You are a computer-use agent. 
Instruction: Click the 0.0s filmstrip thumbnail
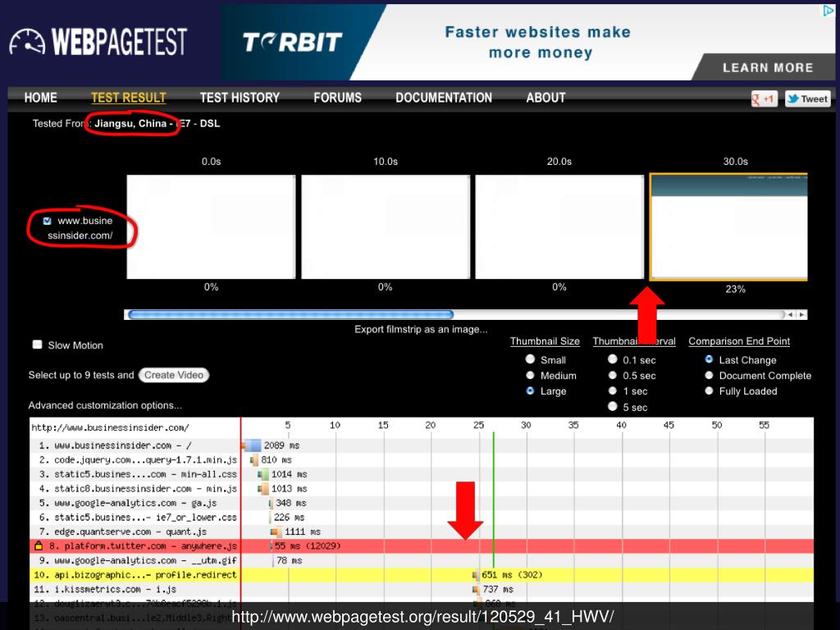[x=211, y=226]
